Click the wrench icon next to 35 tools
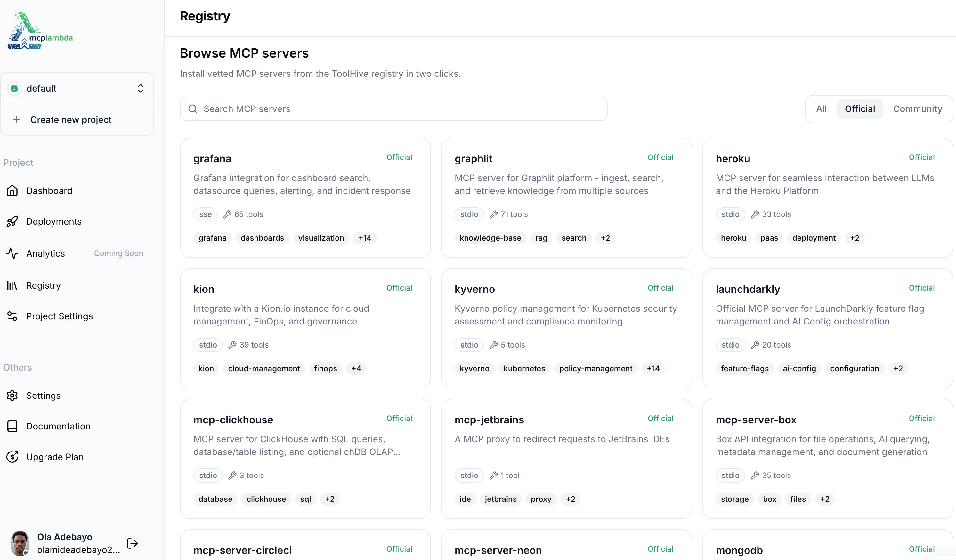956x560 pixels. pyautogui.click(x=755, y=476)
